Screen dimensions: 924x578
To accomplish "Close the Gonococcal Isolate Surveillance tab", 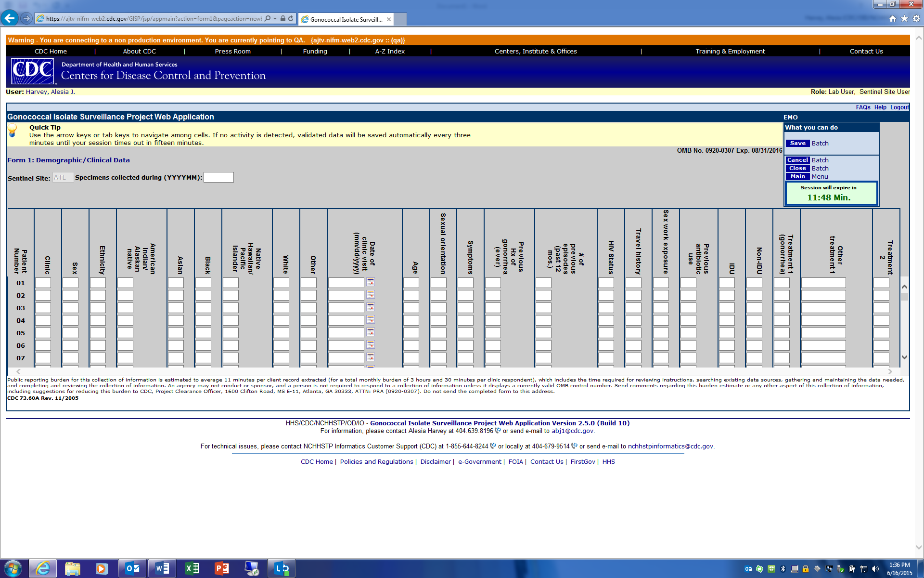I will 389,19.
